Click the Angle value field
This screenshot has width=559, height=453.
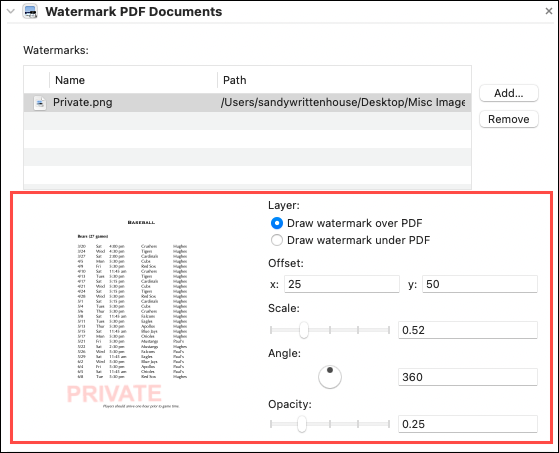point(467,377)
